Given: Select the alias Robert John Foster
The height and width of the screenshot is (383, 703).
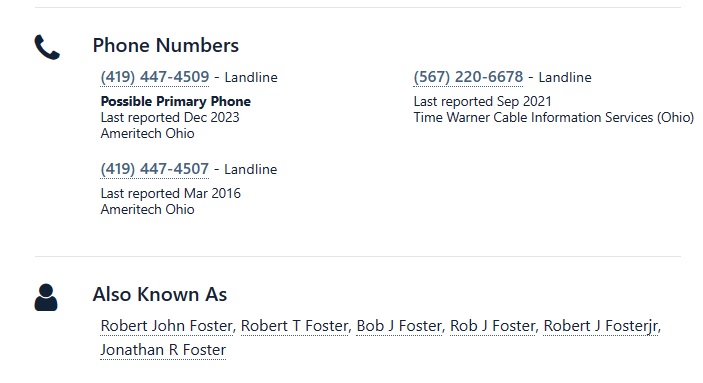Looking at the screenshot, I should pyautogui.click(x=166, y=326).
